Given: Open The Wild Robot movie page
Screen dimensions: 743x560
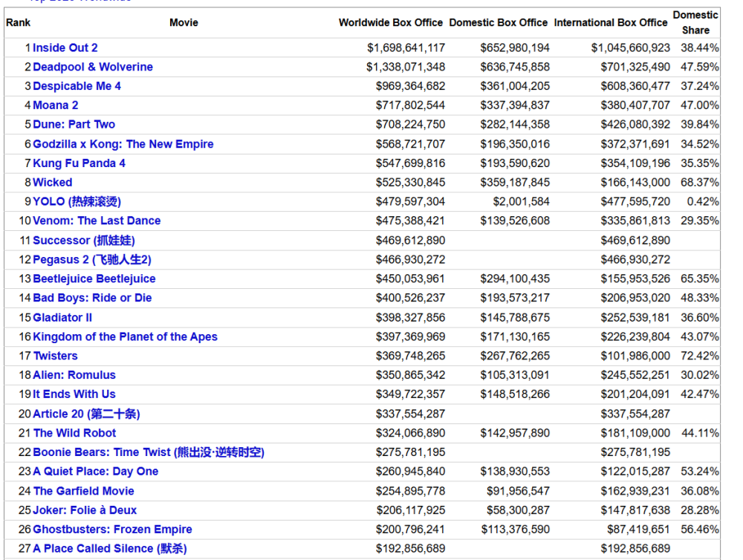Looking at the screenshot, I should point(74,433).
